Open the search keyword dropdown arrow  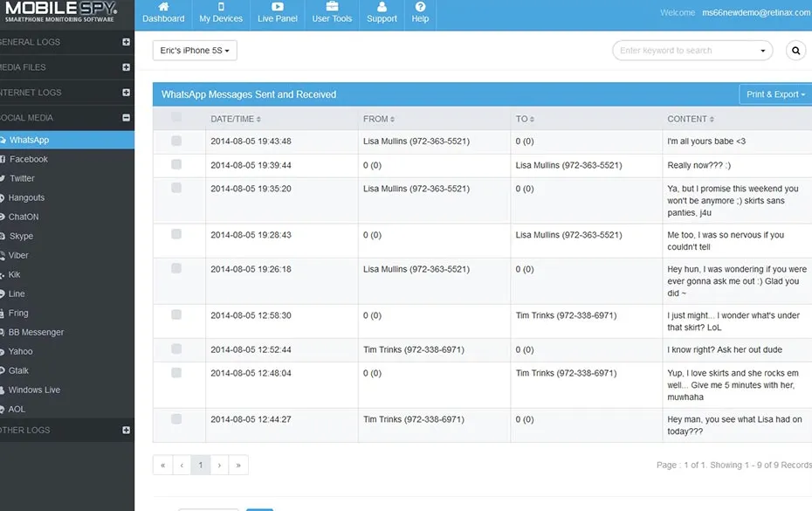point(763,51)
